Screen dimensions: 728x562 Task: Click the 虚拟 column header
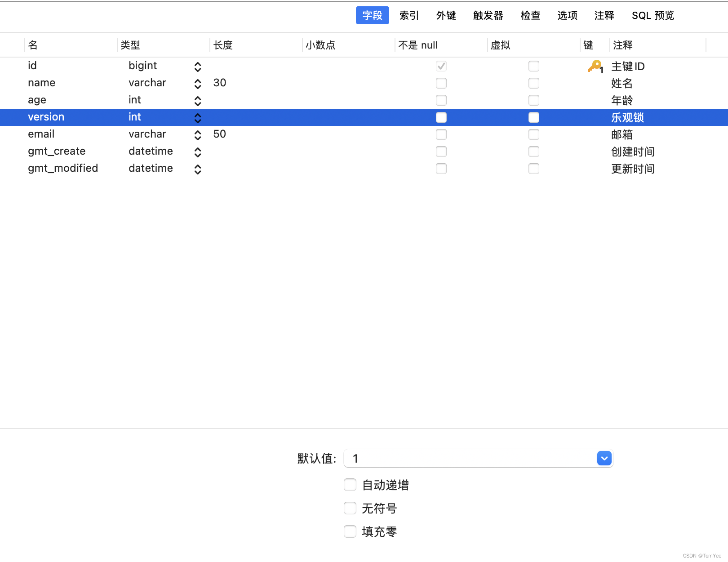(x=501, y=45)
